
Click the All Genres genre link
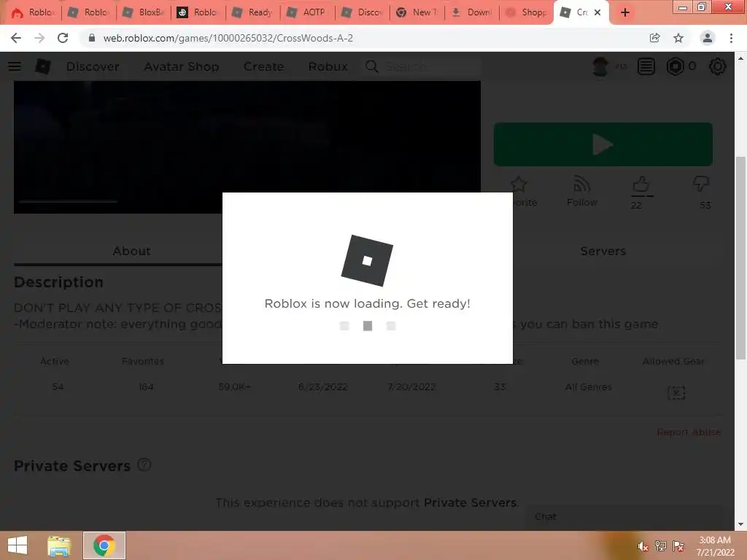[589, 386]
